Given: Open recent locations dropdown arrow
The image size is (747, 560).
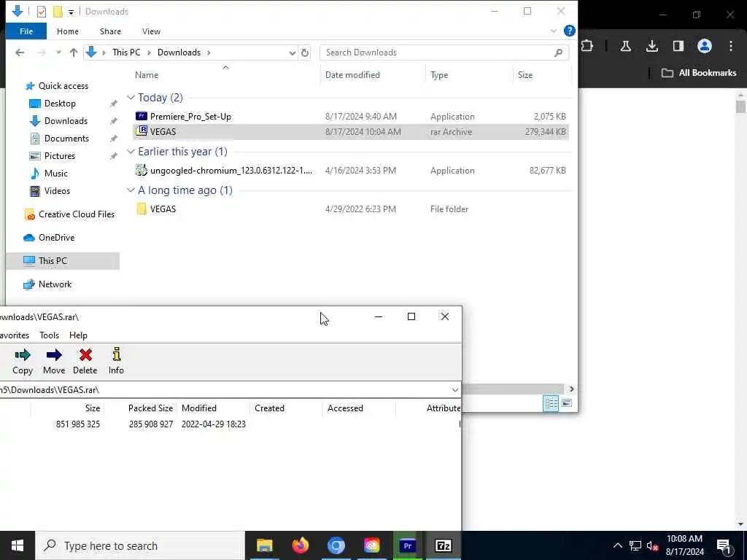Looking at the screenshot, I should [58, 52].
